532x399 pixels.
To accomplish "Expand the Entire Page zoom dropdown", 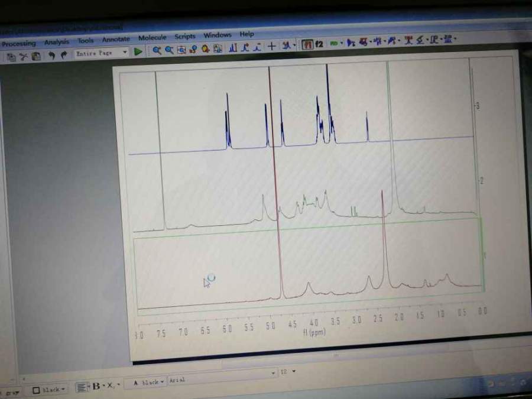I will (x=125, y=52).
